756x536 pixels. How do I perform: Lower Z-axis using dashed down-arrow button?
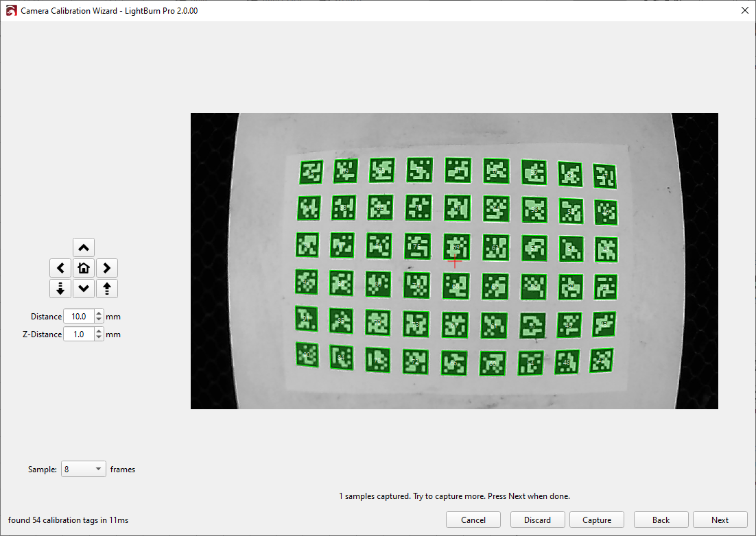coord(60,289)
